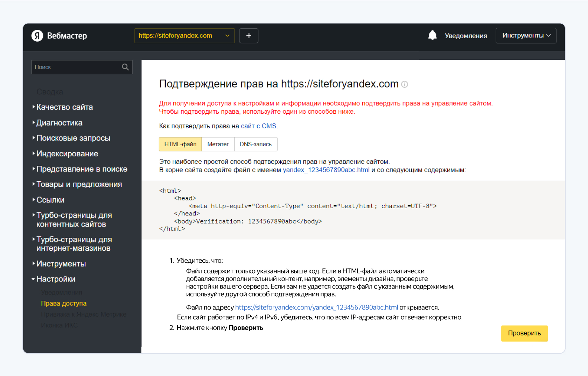Add a new site with plus button
The height and width of the screenshot is (376, 588).
click(248, 36)
